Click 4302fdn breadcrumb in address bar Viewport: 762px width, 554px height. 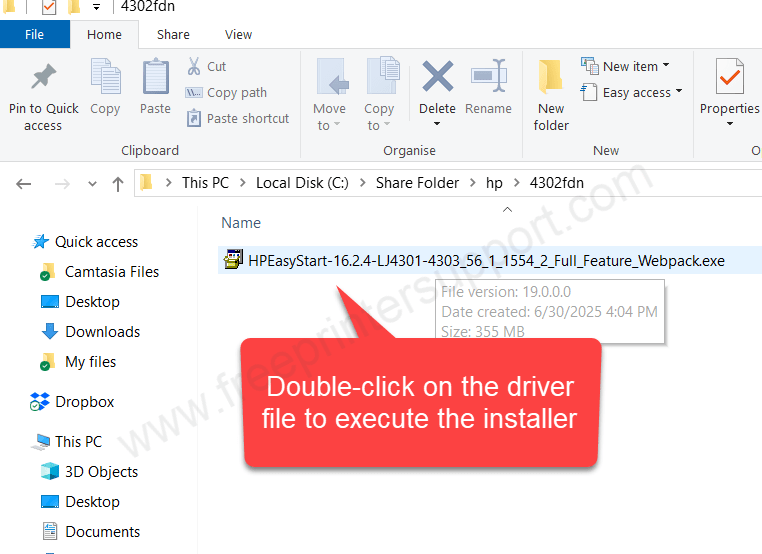[556, 183]
